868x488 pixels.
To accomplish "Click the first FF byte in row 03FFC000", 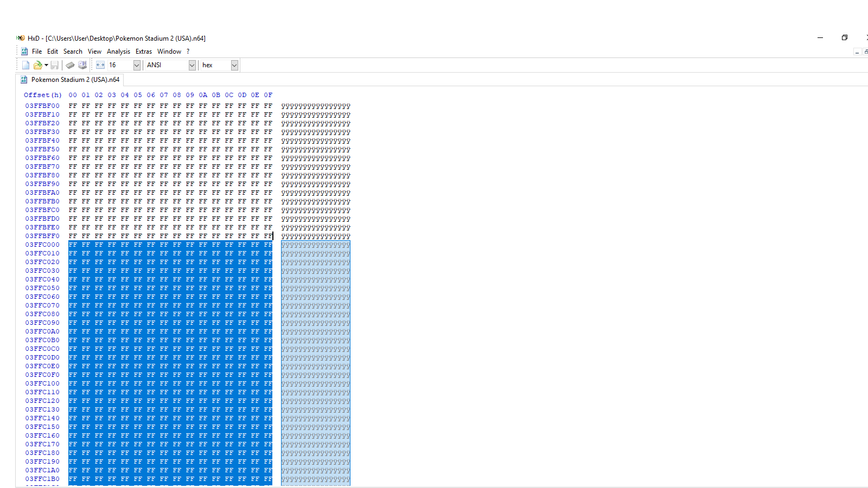I will [x=73, y=245].
